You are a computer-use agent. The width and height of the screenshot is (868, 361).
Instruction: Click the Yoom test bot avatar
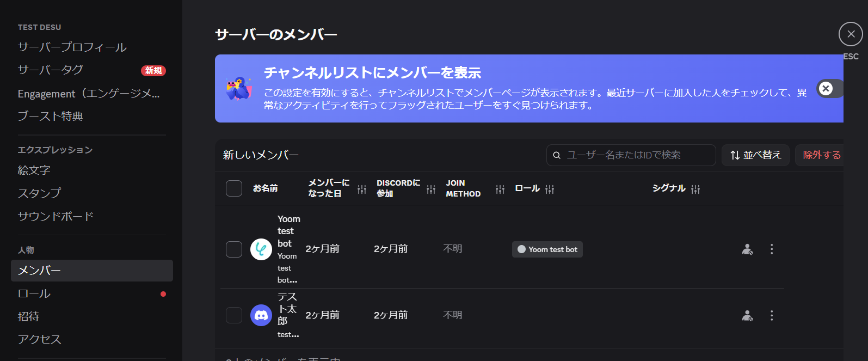click(261, 249)
